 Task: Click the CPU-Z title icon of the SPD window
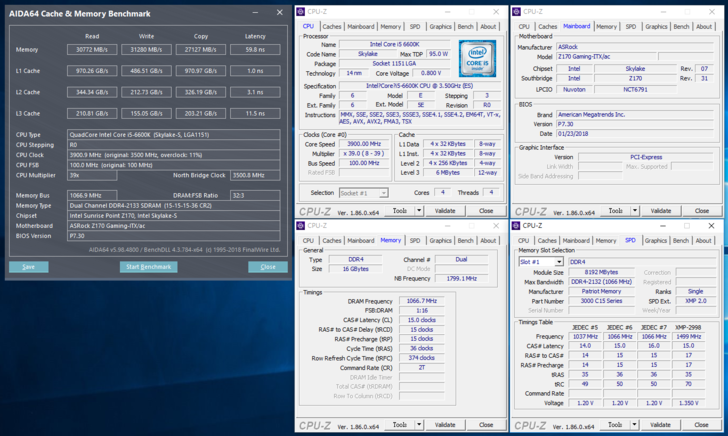point(518,226)
